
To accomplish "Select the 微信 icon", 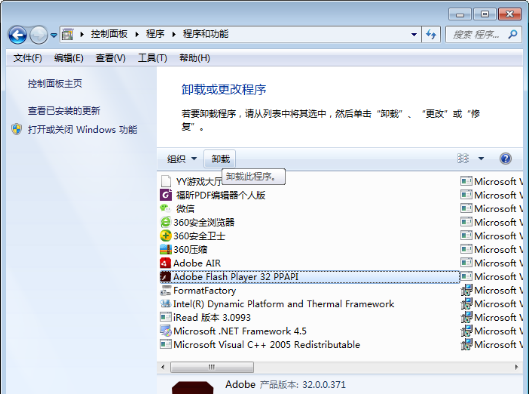I will pos(166,208).
